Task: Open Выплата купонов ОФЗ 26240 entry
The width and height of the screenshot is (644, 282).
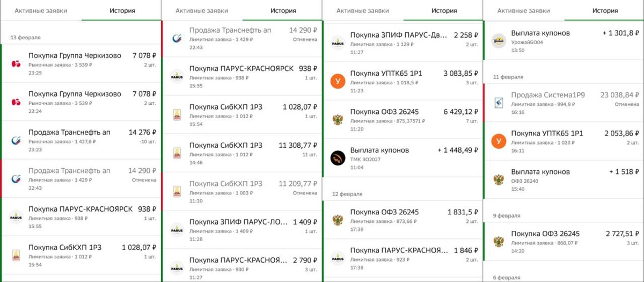Action: point(564,179)
